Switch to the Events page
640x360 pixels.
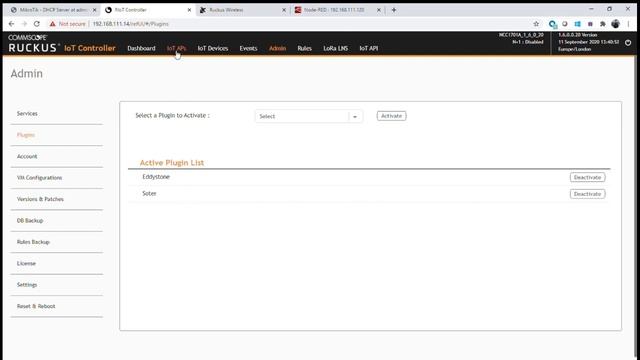coord(248,48)
